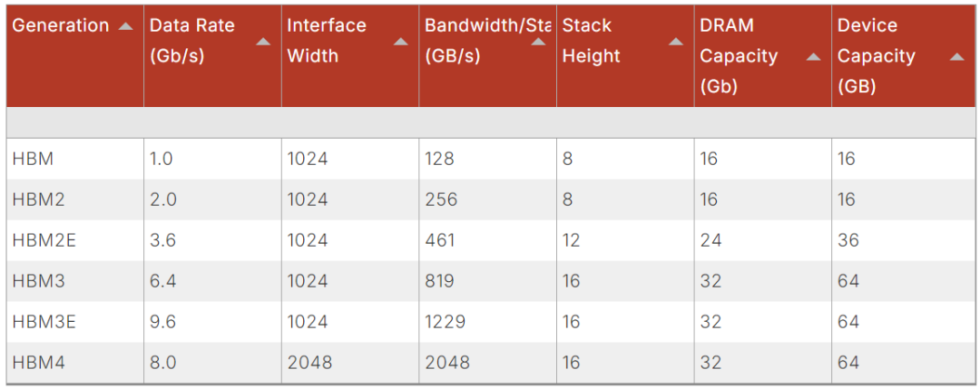
Task: Click HBM4 interface width value 2048
Action: point(309,363)
